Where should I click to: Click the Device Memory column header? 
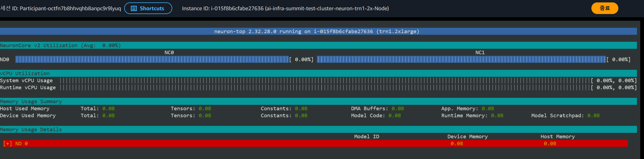(x=467, y=137)
